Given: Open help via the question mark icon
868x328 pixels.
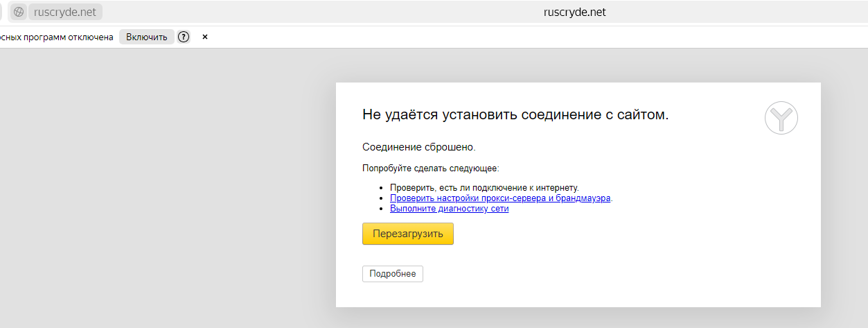Looking at the screenshot, I should coord(184,37).
